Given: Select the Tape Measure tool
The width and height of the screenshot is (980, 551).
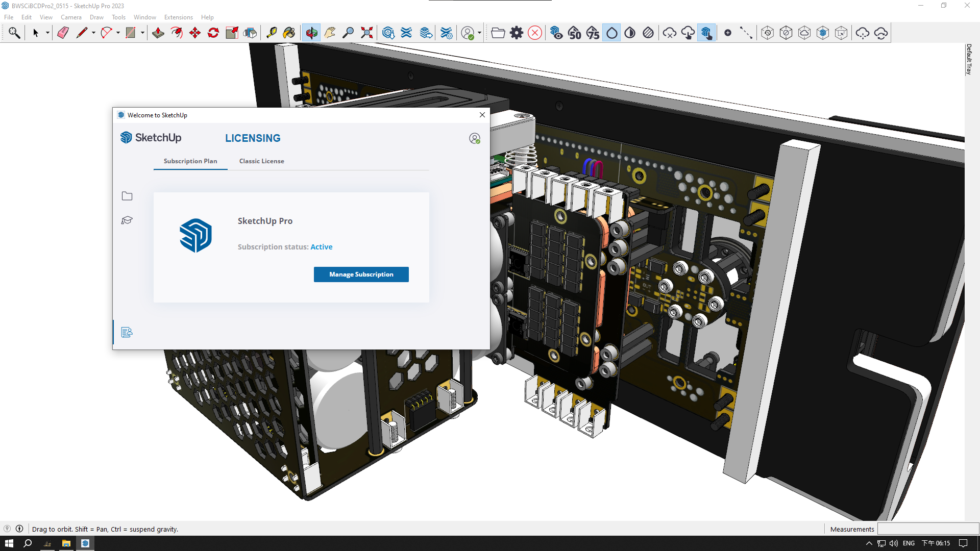Looking at the screenshot, I should point(272,33).
